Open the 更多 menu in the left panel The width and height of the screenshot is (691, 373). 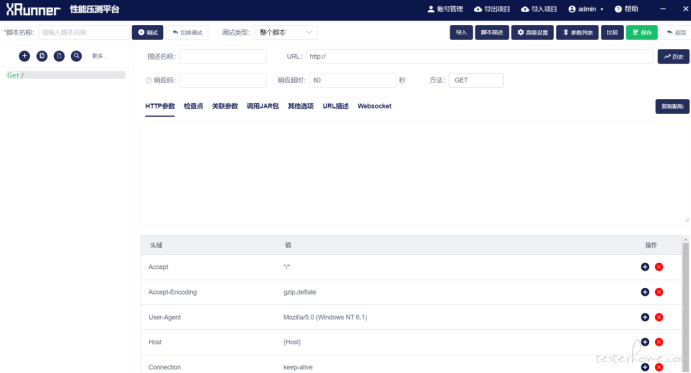98,56
